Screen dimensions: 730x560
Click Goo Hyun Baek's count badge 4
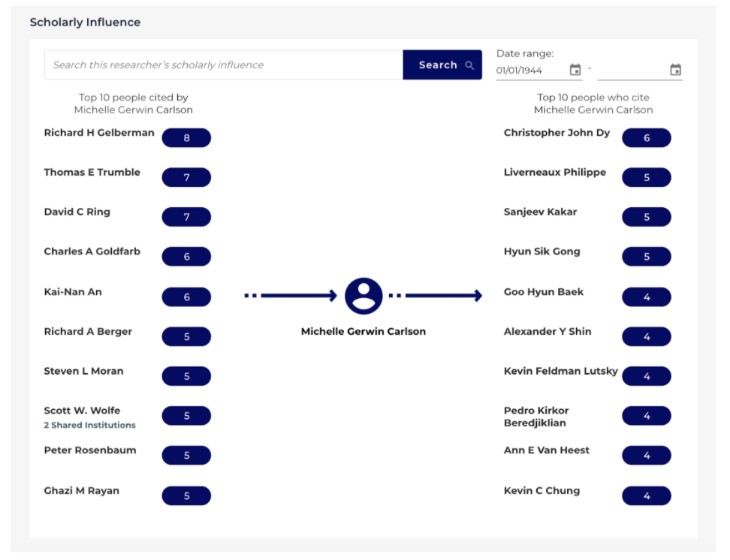[646, 297]
